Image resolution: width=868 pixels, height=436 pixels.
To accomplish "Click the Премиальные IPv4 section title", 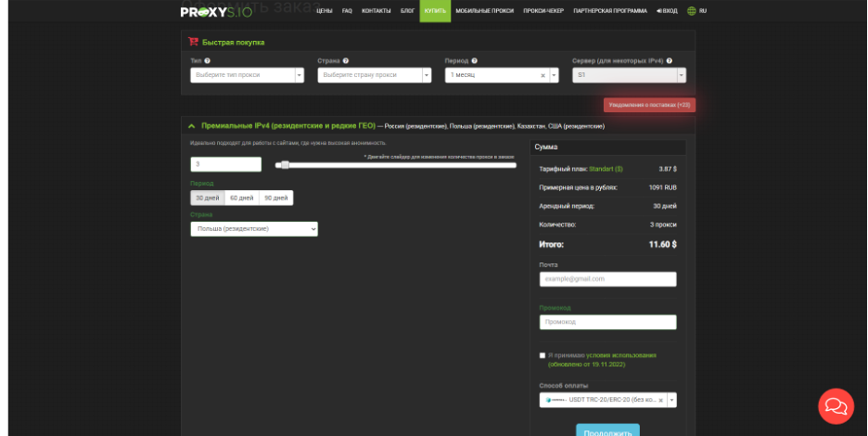I will (288, 126).
